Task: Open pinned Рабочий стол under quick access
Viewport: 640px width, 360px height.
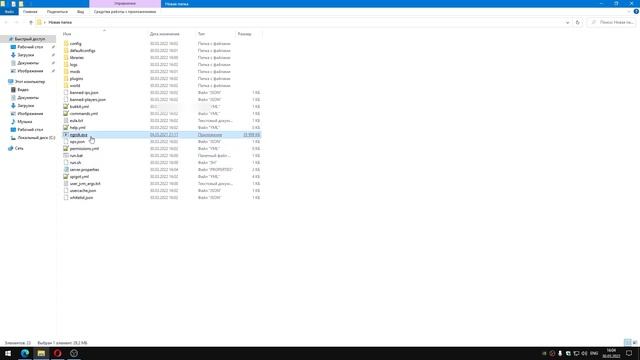Action: [30, 47]
